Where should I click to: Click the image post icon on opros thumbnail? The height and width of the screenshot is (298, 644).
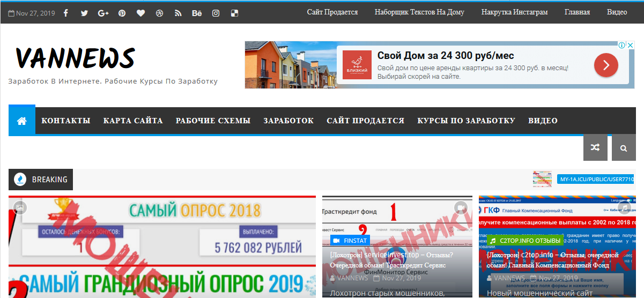20,207
